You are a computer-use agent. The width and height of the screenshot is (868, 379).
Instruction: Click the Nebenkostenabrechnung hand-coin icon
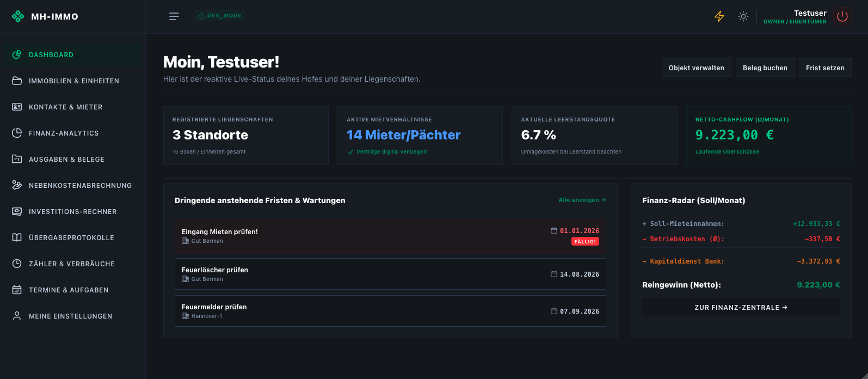point(17,185)
